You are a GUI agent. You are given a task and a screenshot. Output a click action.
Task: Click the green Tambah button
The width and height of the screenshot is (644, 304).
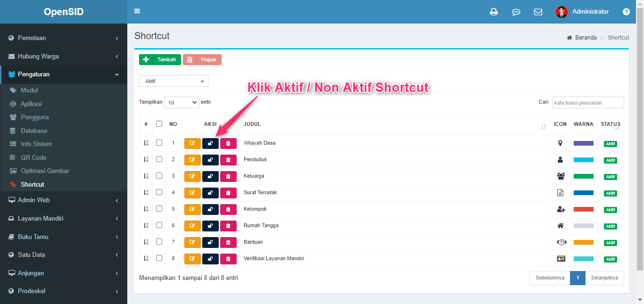(160, 60)
